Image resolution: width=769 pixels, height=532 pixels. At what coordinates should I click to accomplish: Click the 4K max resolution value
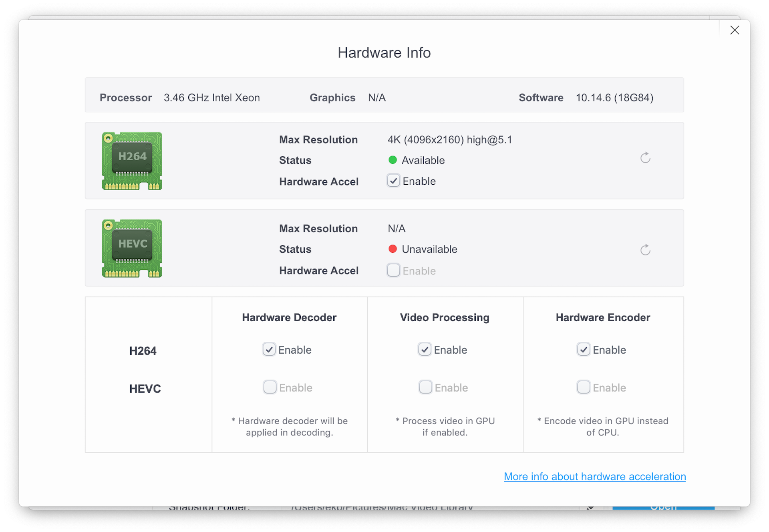449,140
